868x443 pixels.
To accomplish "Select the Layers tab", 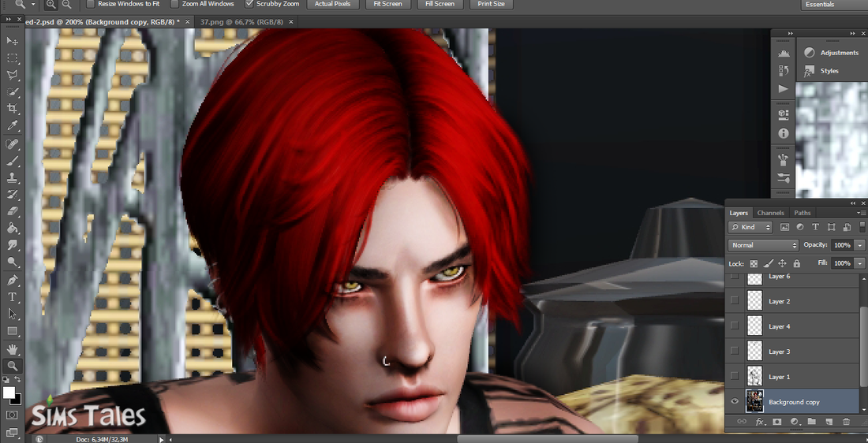I will tap(739, 213).
